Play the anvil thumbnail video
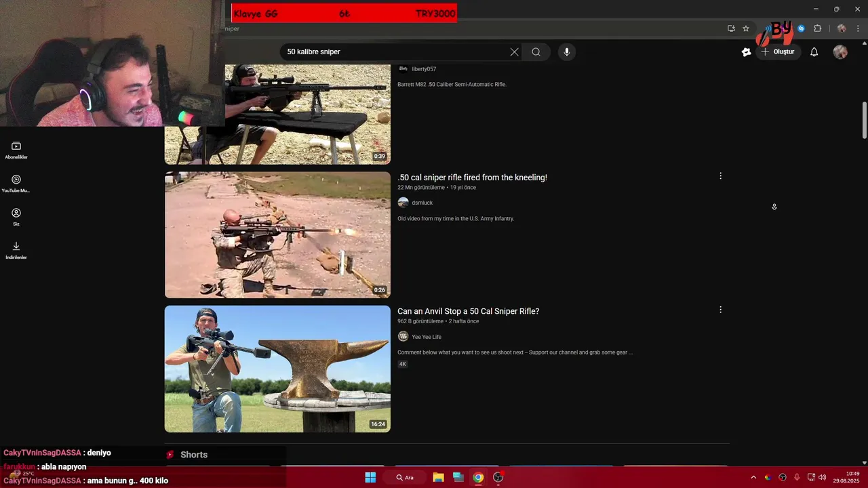 277,369
